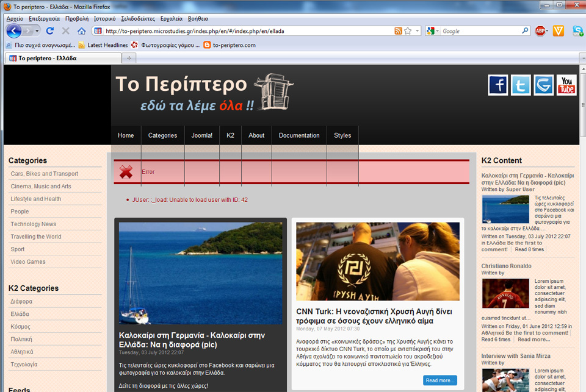Open the Εργαλεία menu
This screenshot has height=392, width=586.
coord(171,19)
